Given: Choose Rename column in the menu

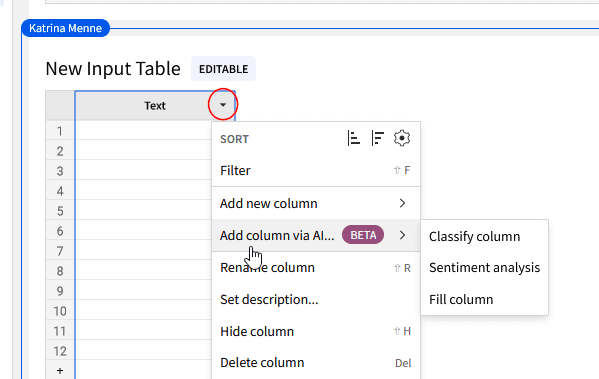Looking at the screenshot, I should (x=316, y=267).
